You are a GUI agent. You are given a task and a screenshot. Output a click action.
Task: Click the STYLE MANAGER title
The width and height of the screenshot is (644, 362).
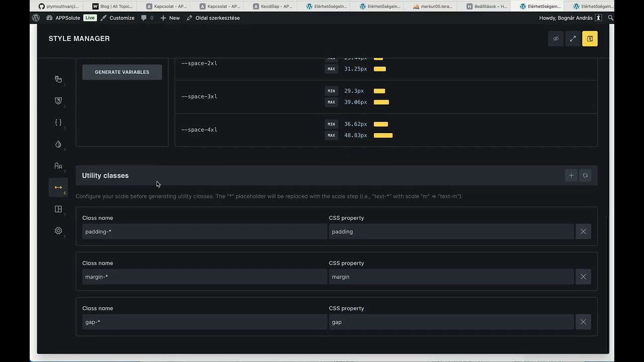point(79,39)
